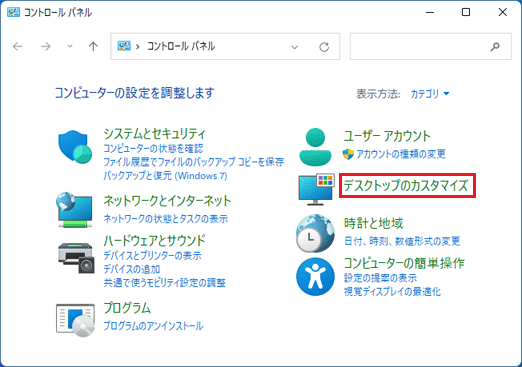Open デスクトップのカスタマイズ category
Viewport: 522px width, 367px height.
tap(406, 186)
